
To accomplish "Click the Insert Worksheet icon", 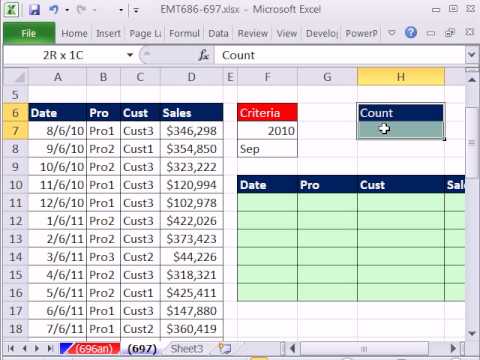I will click(225, 348).
